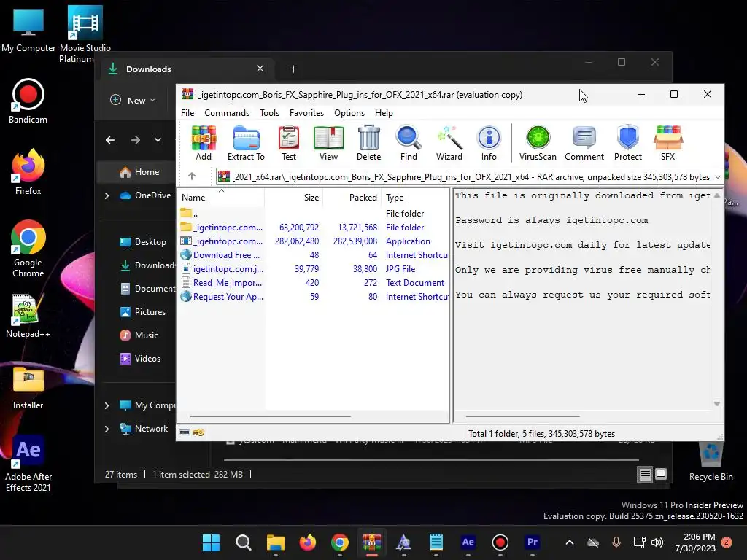The width and height of the screenshot is (747, 560).
Task: Click the password key icon in status bar
Action: [x=198, y=432]
